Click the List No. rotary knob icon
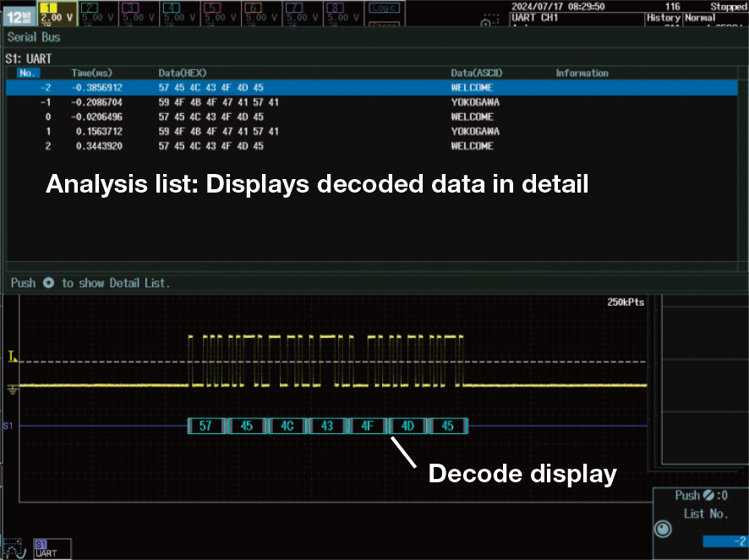 coord(664,529)
